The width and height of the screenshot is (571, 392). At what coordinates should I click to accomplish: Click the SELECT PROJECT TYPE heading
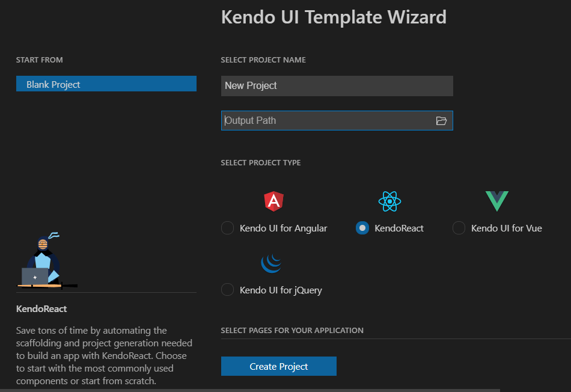[x=261, y=163]
